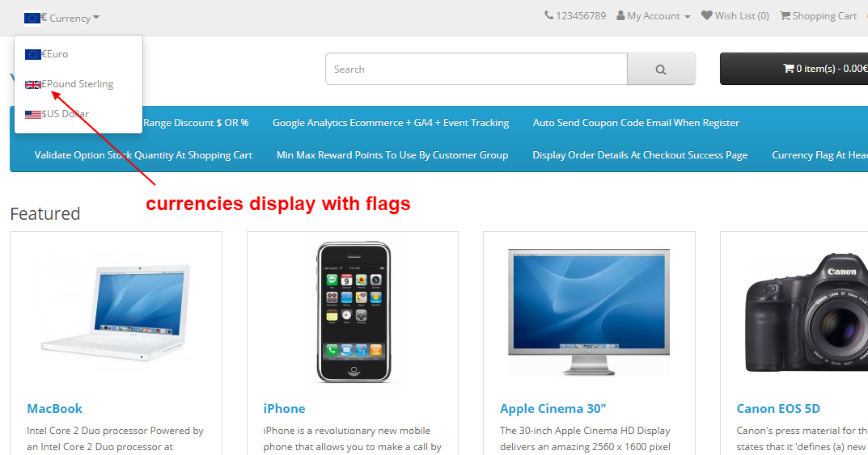Screen dimensions: 868x455
Task: Click the UK flag icon in dropdown
Action: [x=32, y=85]
